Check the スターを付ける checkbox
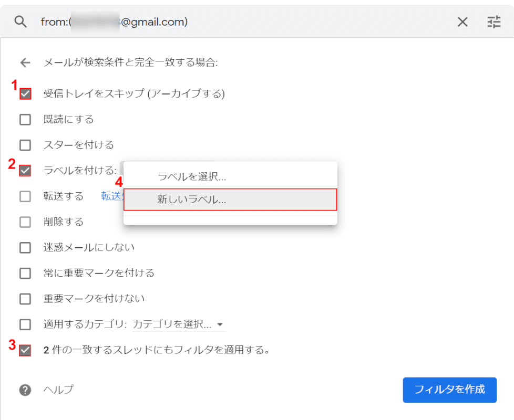 25,145
